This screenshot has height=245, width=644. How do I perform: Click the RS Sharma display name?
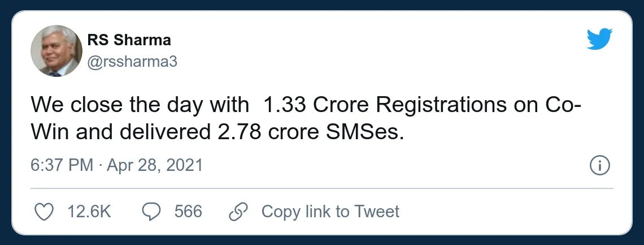129,40
